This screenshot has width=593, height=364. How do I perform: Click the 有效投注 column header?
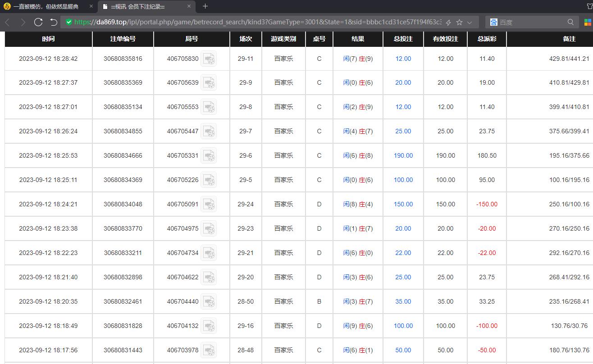[446, 39]
